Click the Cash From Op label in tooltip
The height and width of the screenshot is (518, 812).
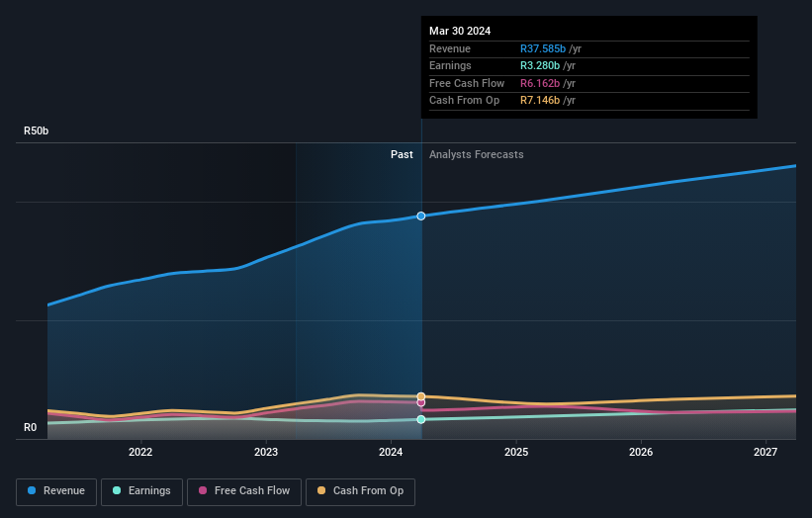465,101
